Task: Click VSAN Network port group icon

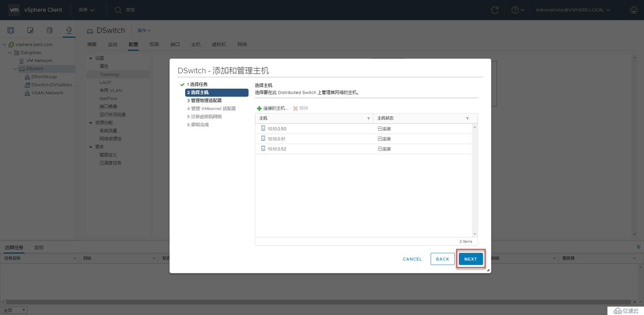Action: (x=28, y=93)
